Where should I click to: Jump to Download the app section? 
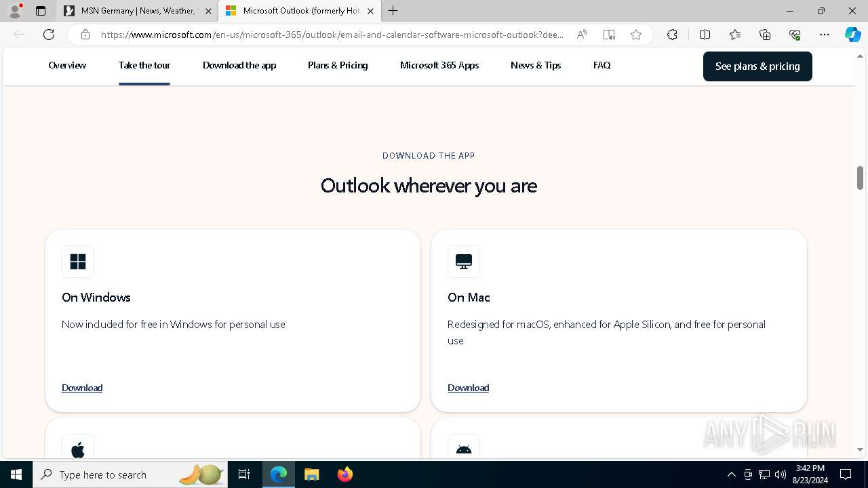pyautogui.click(x=239, y=65)
